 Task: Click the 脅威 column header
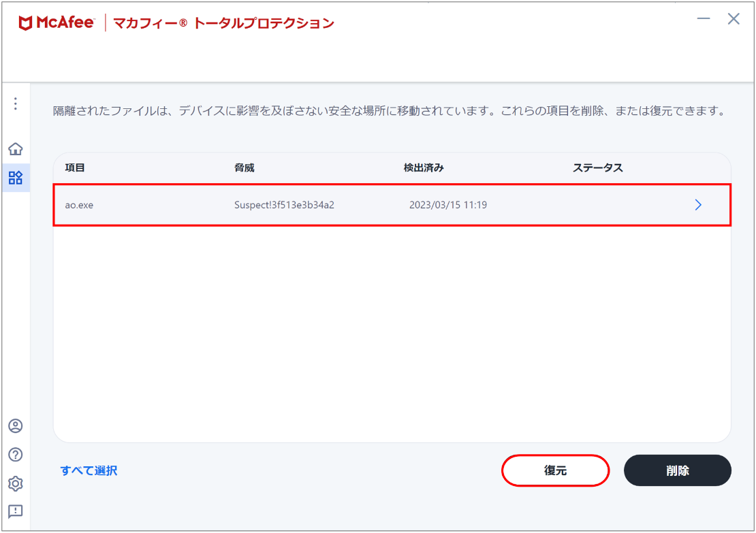pyautogui.click(x=245, y=167)
